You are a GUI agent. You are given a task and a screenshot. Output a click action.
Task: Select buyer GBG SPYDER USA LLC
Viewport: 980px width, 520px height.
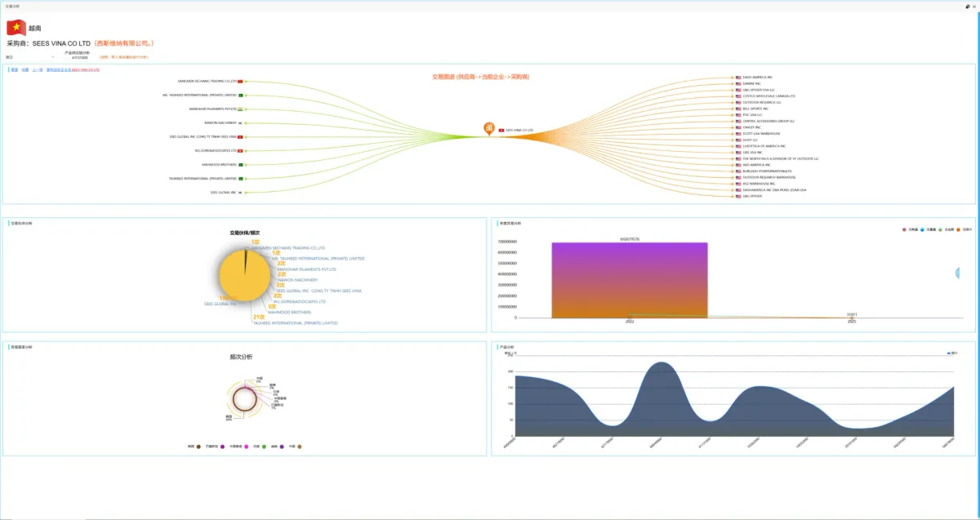(759, 90)
